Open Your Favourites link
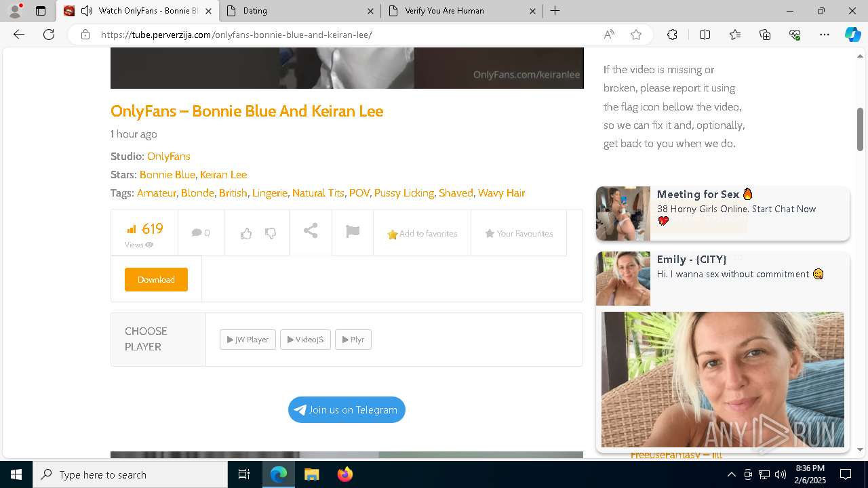 pos(519,233)
